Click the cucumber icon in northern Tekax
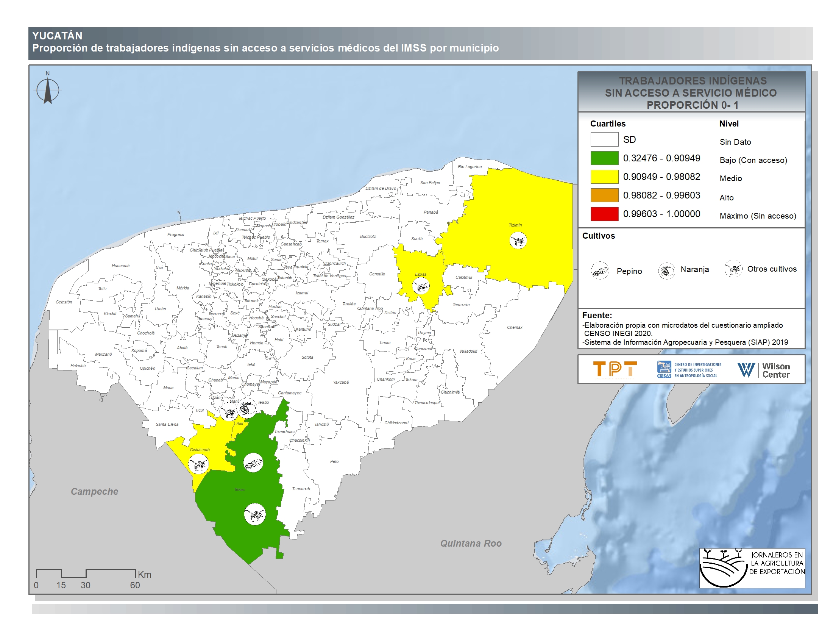The image size is (833, 644). (x=253, y=463)
